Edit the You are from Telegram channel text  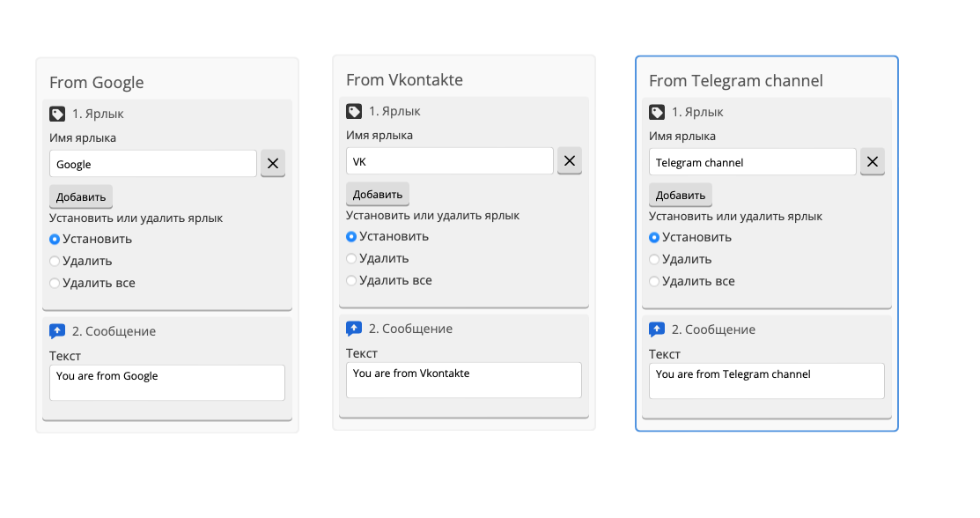(767, 381)
